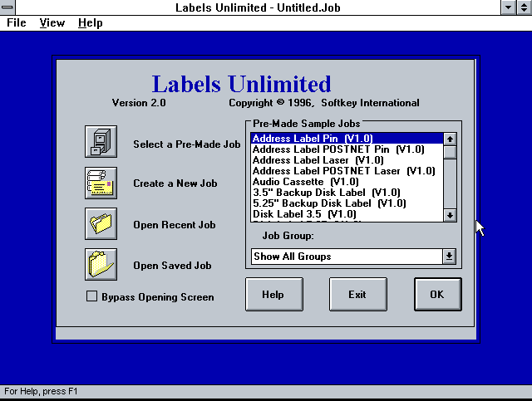532x401 pixels.
Task: Click the window restore double-arrow button
Action: [525, 7]
